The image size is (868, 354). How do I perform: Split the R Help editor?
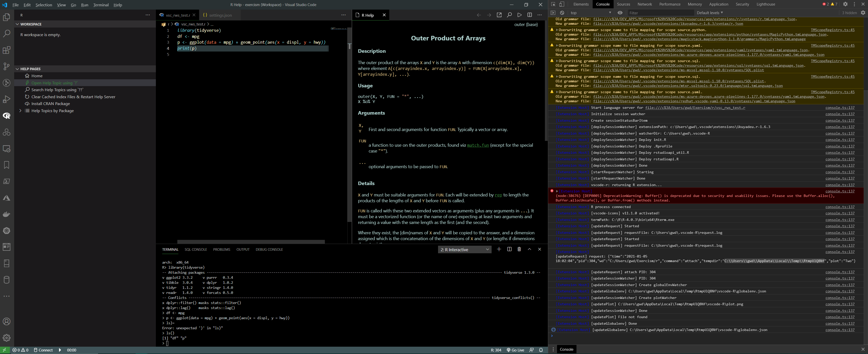tap(529, 15)
